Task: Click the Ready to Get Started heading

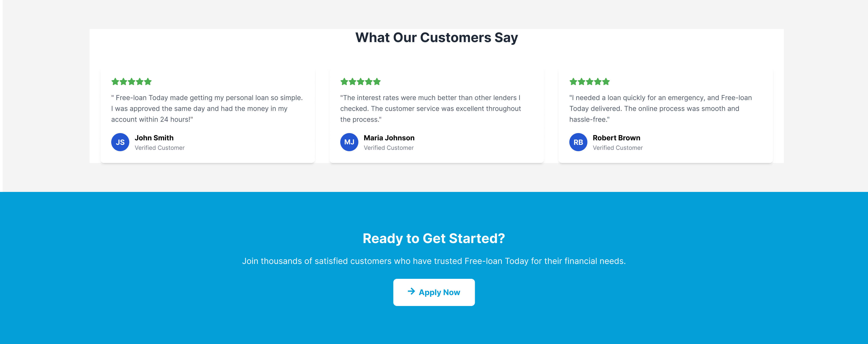Action: [434, 239]
